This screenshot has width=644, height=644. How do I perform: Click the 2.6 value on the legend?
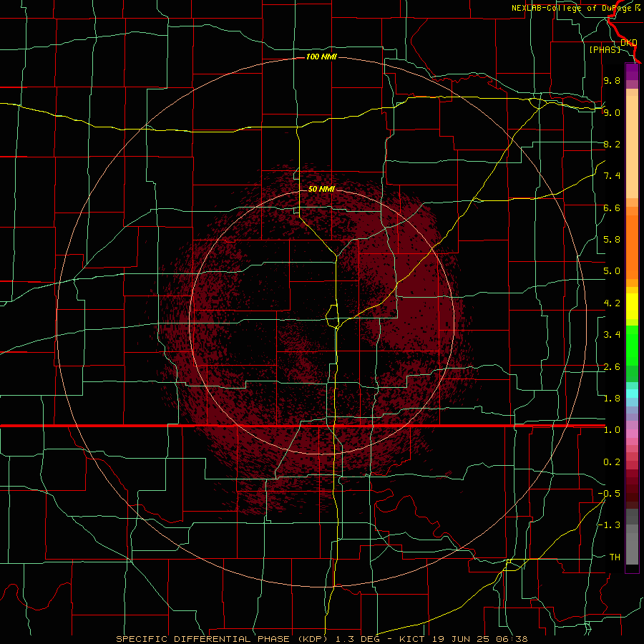612,367
